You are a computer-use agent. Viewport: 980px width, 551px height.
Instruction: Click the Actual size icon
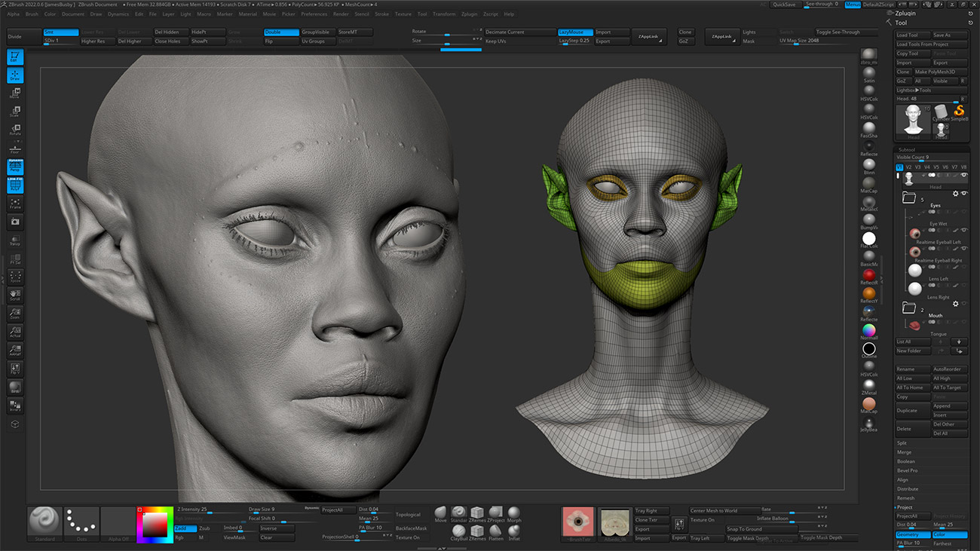(15, 332)
